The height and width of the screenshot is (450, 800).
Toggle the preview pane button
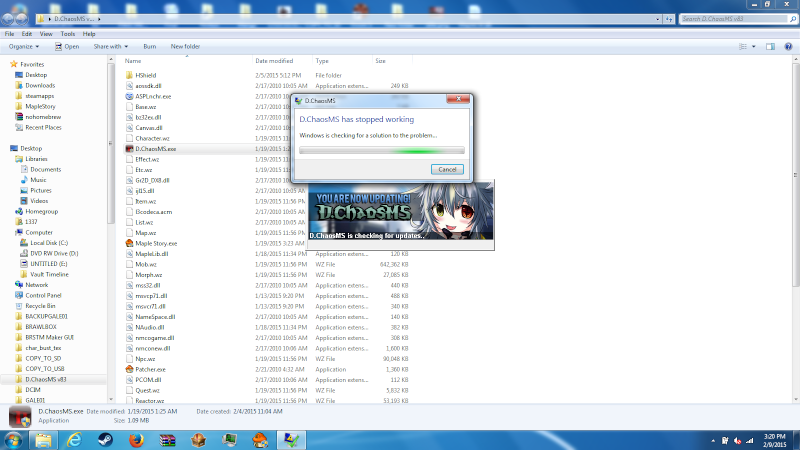click(x=770, y=46)
